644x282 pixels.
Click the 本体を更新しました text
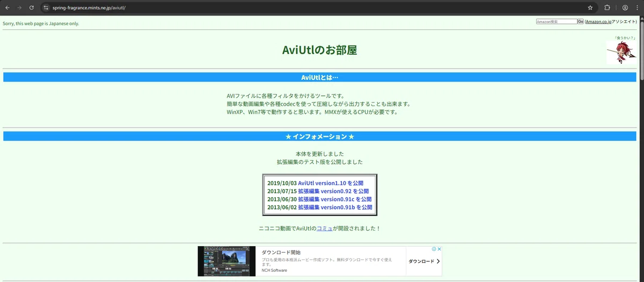pyautogui.click(x=320, y=154)
